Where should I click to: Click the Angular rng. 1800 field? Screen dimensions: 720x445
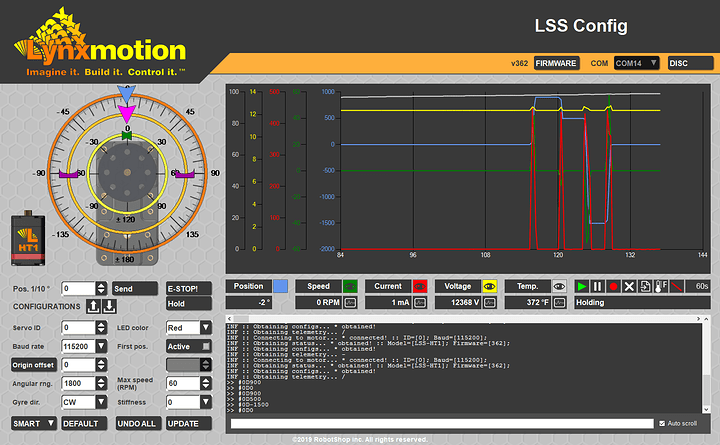79,383
